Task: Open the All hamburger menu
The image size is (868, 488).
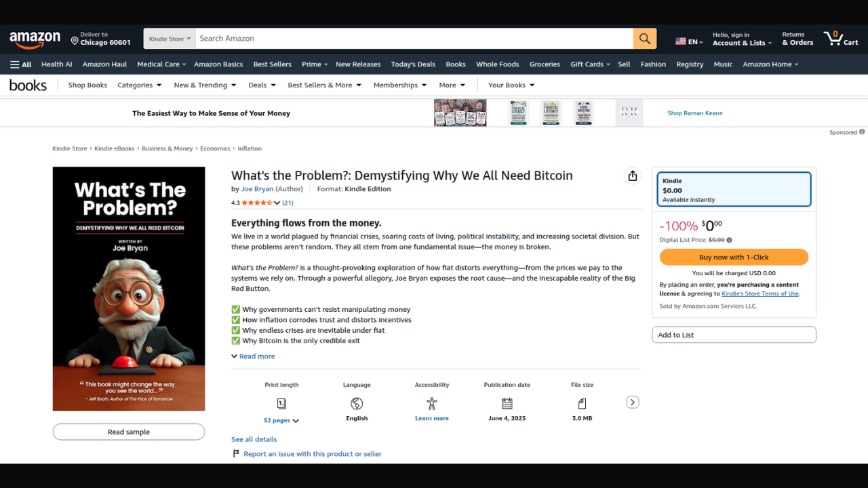Action: click(x=21, y=64)
